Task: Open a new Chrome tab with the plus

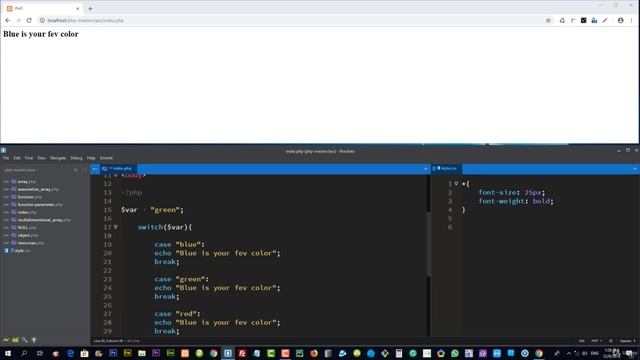Action: 90,8
